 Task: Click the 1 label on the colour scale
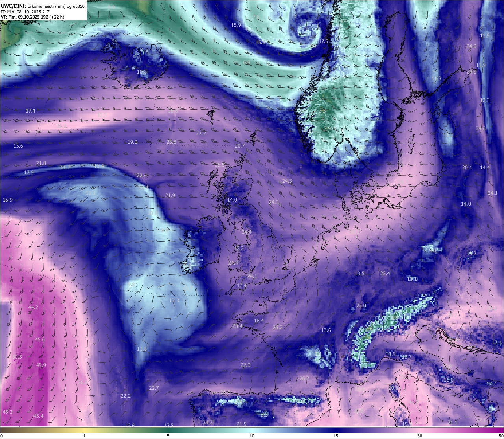tap(84, 436)
